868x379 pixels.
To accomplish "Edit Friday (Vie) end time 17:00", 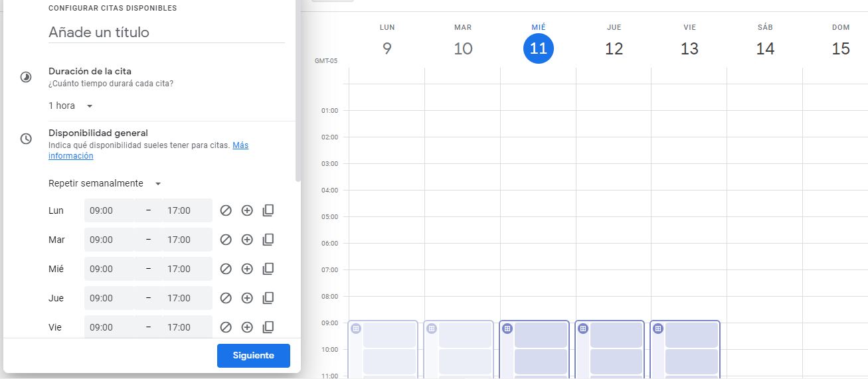I will point(187,327).
